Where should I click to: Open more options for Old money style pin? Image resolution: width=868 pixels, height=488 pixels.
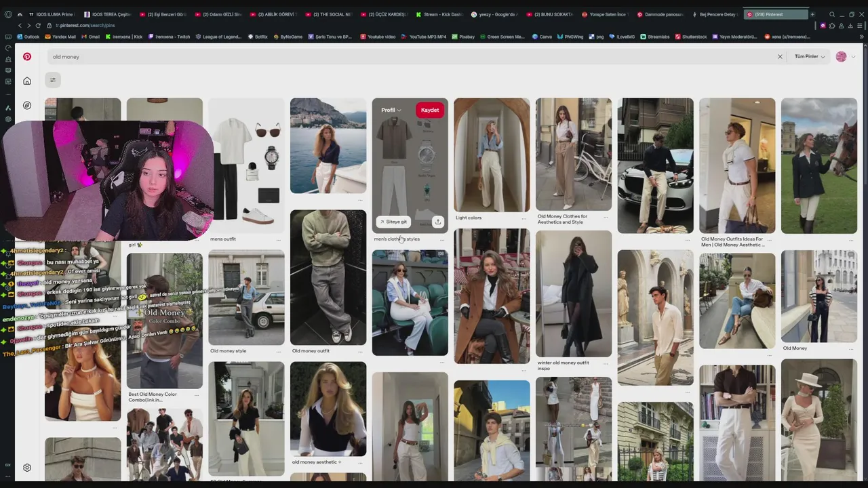278,351
